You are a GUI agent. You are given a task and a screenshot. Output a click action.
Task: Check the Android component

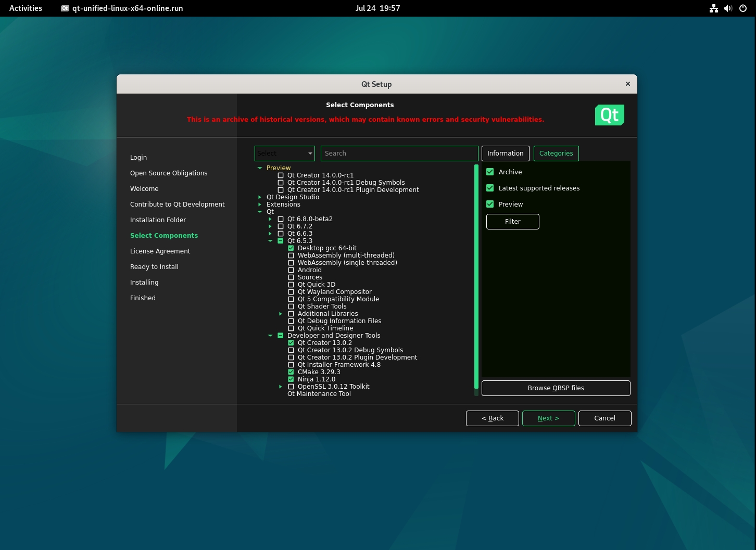pos(291,270)
